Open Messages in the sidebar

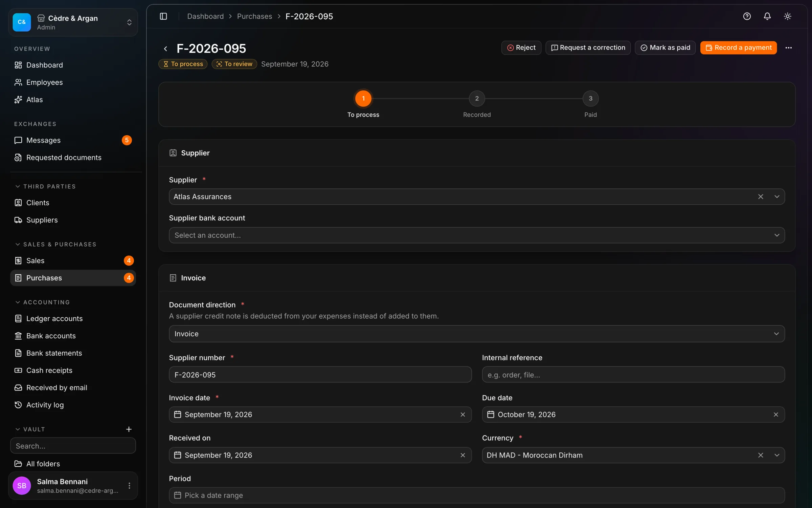click(x=73, y=140)
